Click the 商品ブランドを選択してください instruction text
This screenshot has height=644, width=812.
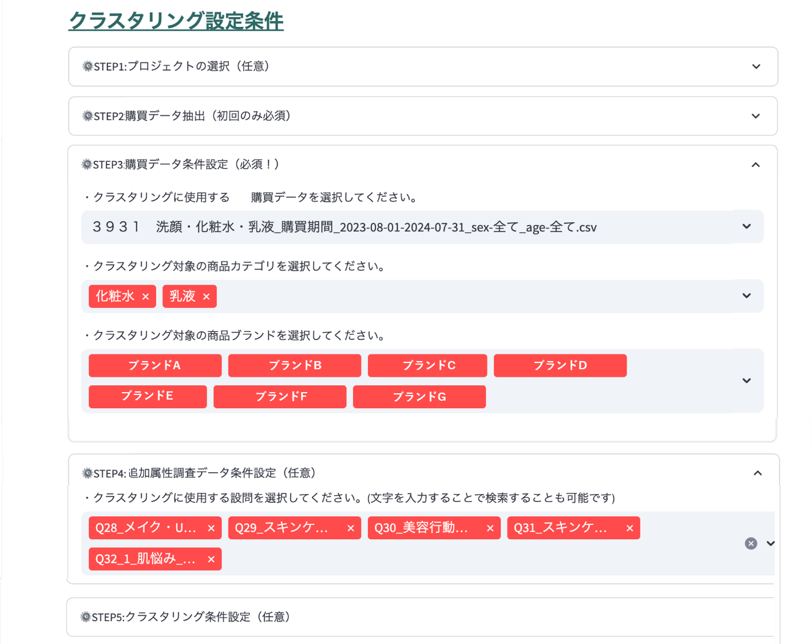[x=296, y=335]
